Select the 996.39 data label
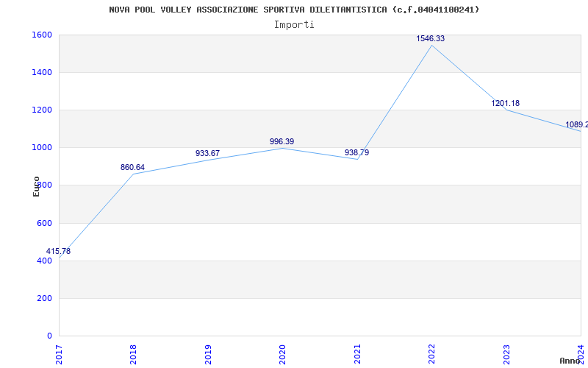Image resolution: width=588 pixels, height=368 pixels. pos(282,141)
